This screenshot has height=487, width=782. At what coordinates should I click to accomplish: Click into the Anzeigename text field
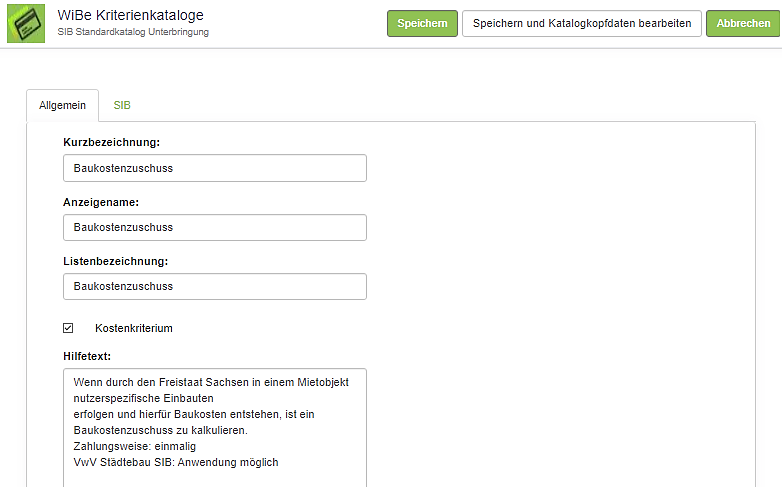pos(214,227)
